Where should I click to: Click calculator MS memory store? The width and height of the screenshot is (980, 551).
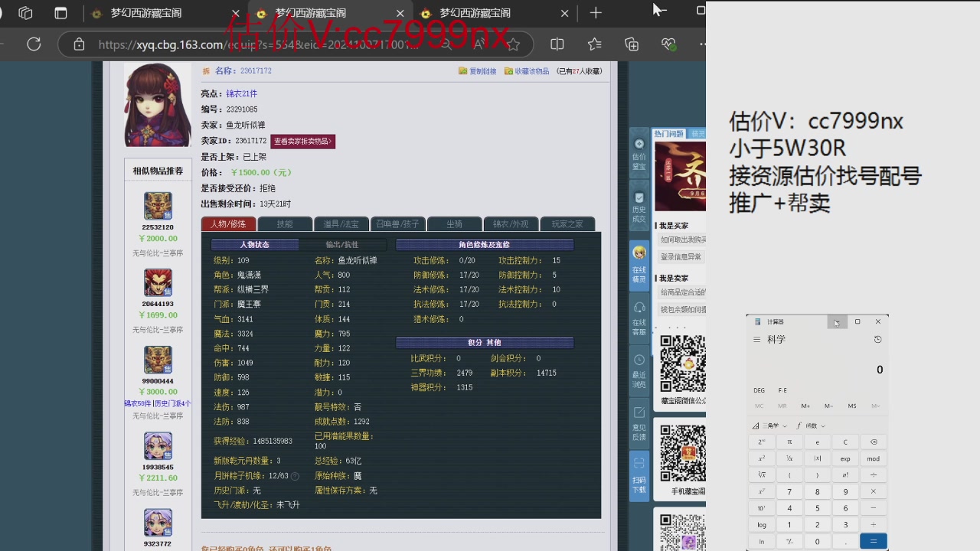click(851, 406)
